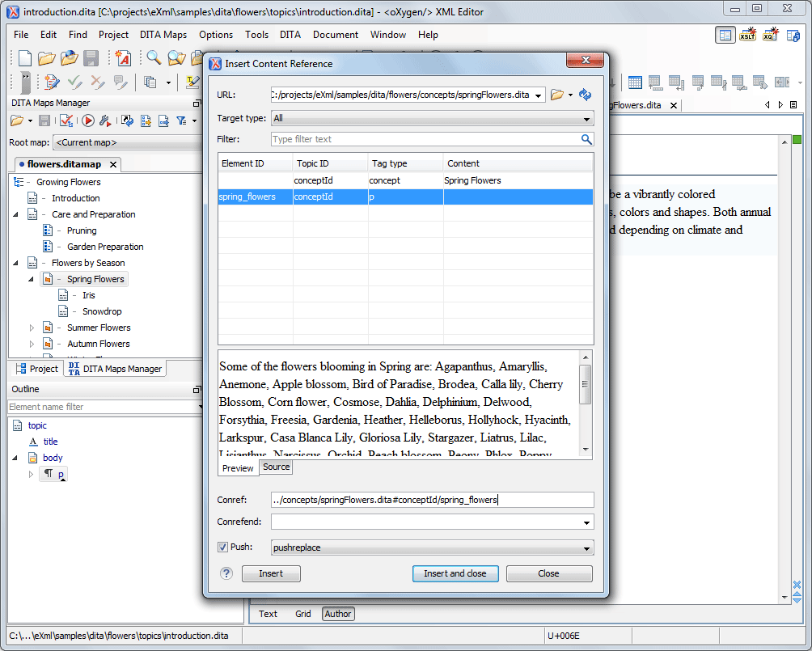Click in the Filter text field

(425, 139)
